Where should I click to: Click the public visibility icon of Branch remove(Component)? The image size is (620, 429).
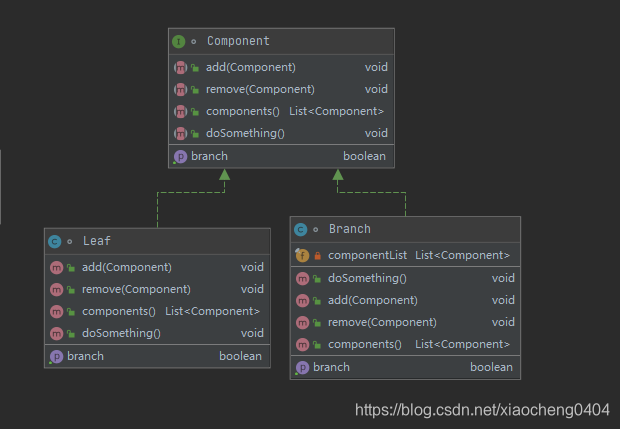[317, 323]
